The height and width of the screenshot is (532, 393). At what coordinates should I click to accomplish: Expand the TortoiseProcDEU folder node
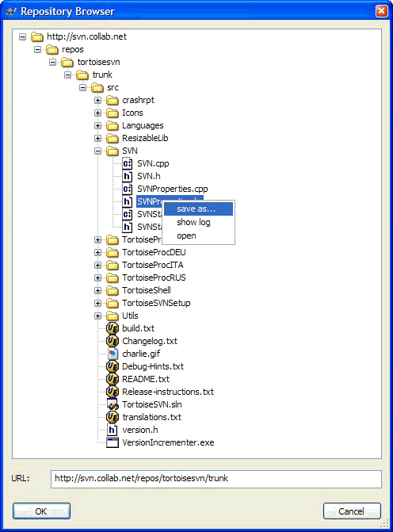tap(97, 252)
